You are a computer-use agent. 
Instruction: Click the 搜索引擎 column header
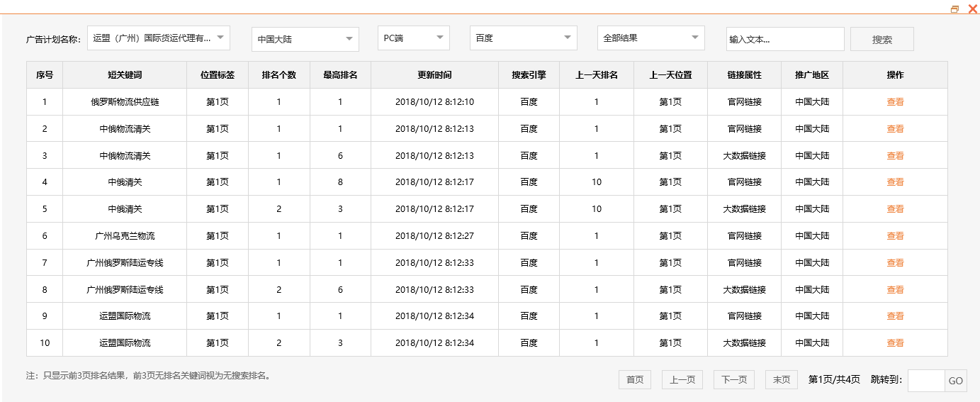tap(529, 75)
